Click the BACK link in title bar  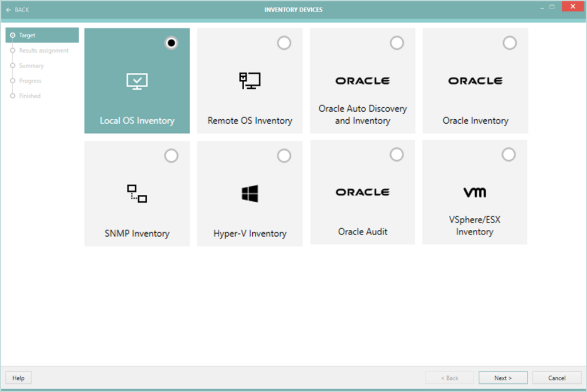(22, 10)
